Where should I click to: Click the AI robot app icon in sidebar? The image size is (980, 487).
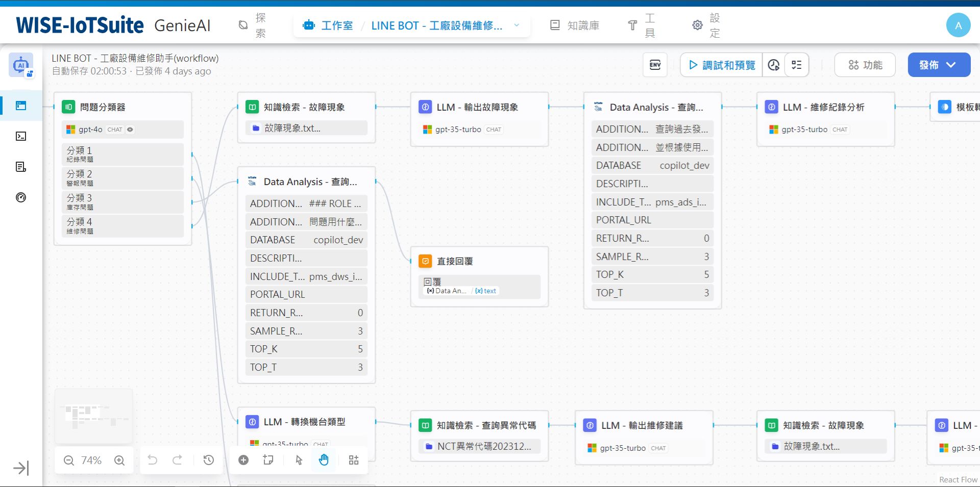click(21, 65)
